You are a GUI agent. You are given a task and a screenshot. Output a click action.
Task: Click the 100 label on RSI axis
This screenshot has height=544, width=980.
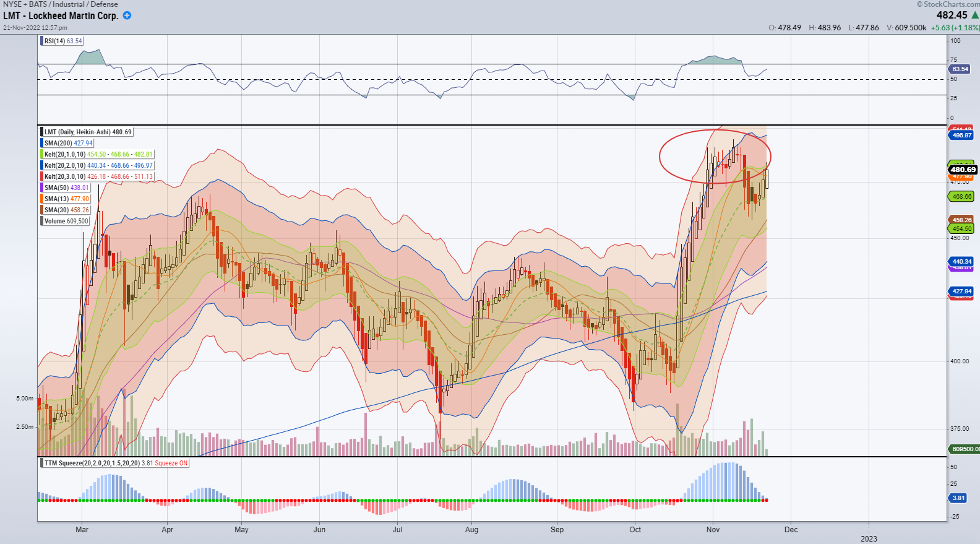coord(955,40)
